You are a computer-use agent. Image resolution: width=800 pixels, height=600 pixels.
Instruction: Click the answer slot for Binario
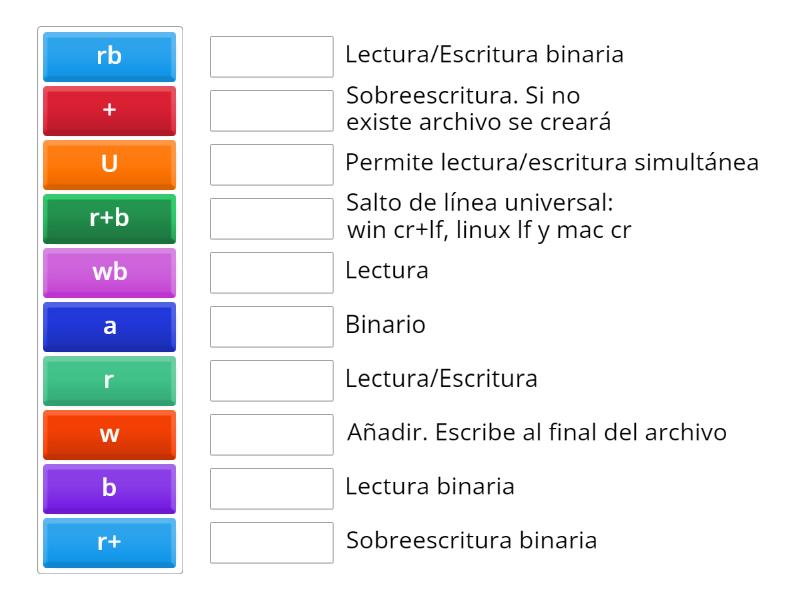click(272, 327)
